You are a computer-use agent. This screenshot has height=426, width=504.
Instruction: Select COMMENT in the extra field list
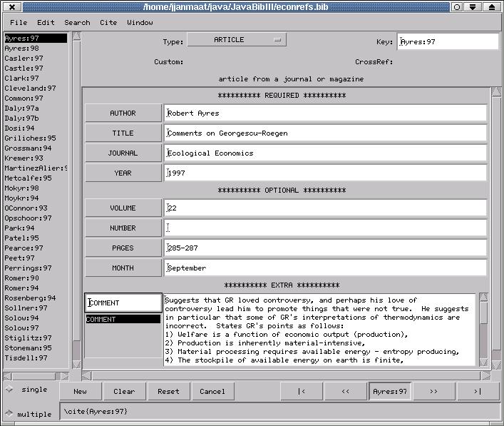point(123,320)
